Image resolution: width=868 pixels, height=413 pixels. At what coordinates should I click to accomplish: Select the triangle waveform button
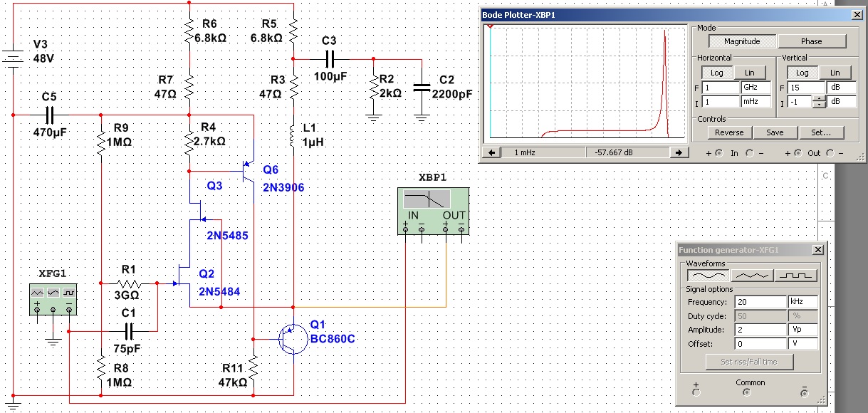point(753,276)
